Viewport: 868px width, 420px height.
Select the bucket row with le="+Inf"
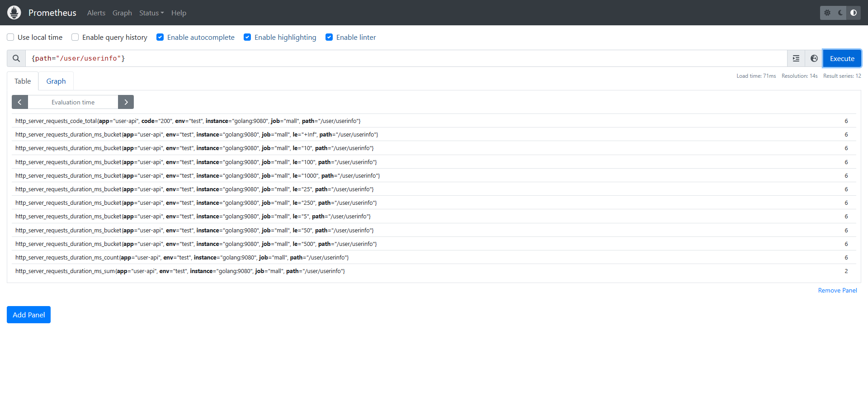pyautogui.click(x=434, y=134)
